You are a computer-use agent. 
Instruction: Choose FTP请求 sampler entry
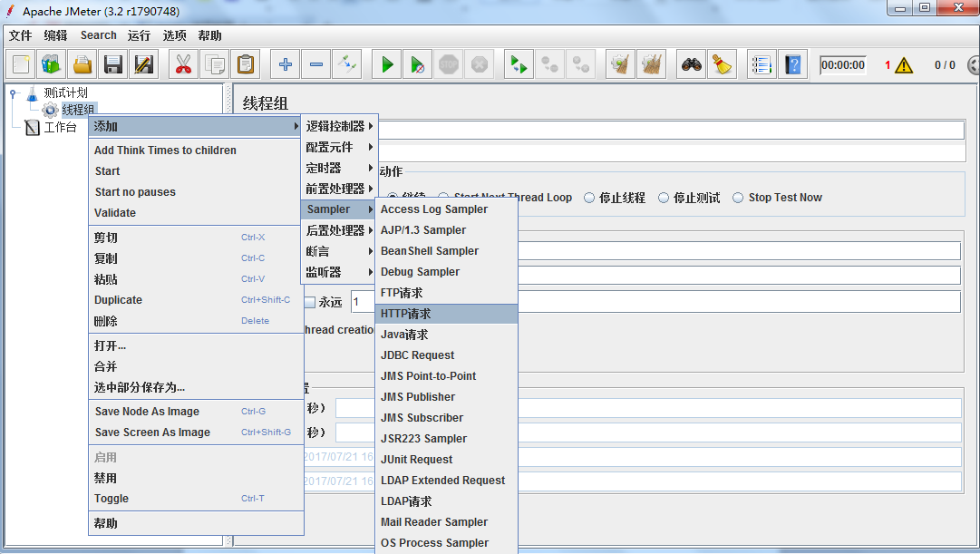[446, 293]
